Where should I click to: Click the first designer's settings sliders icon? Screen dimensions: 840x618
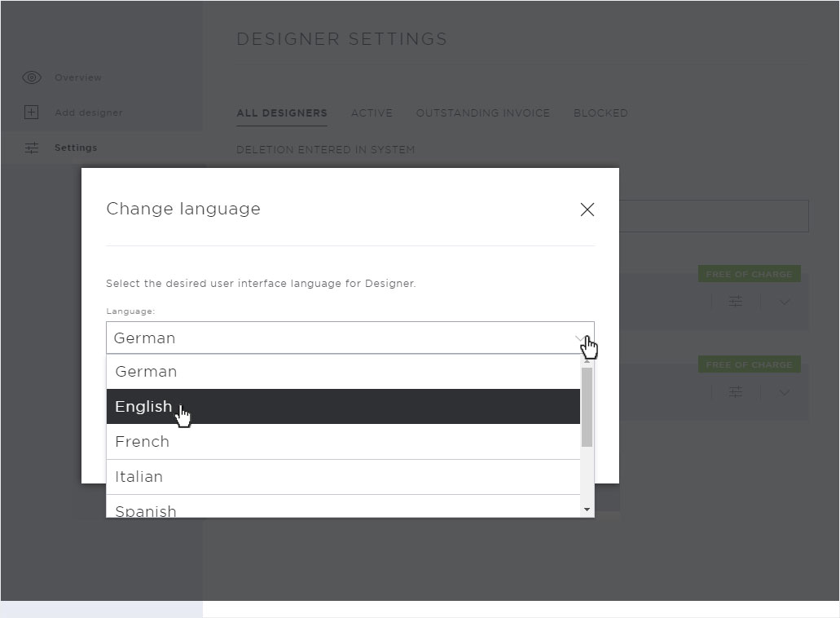pos(736,301)
